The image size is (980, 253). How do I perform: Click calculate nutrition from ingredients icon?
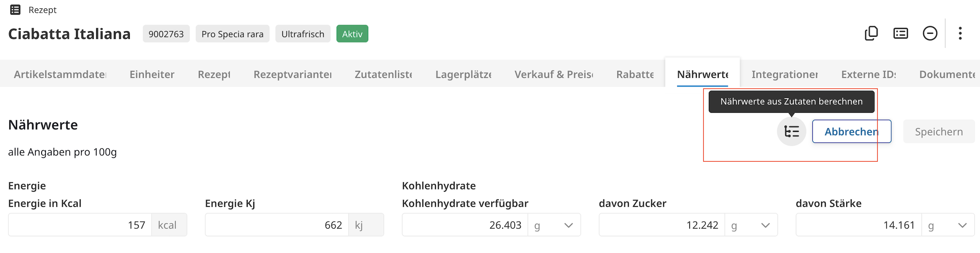tap(791, 132)
